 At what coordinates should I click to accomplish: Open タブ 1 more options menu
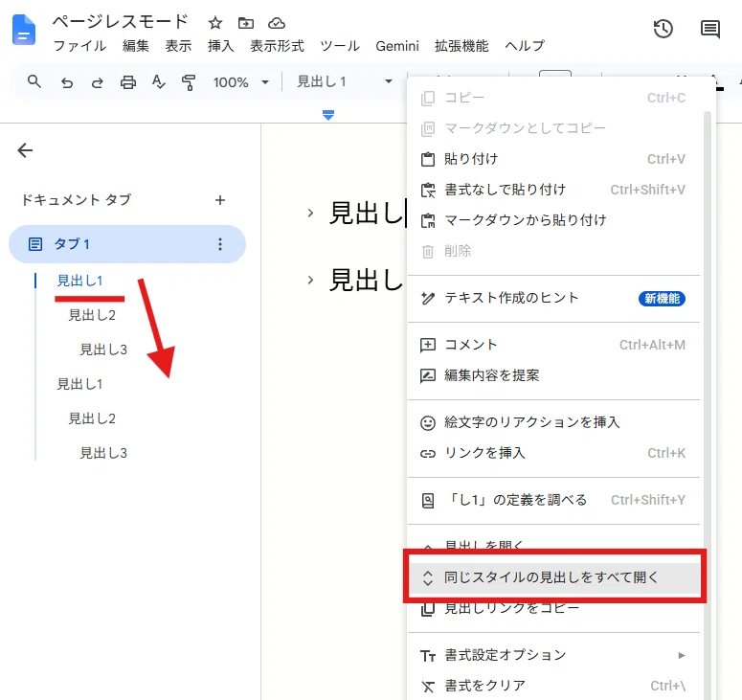(220, 244)
